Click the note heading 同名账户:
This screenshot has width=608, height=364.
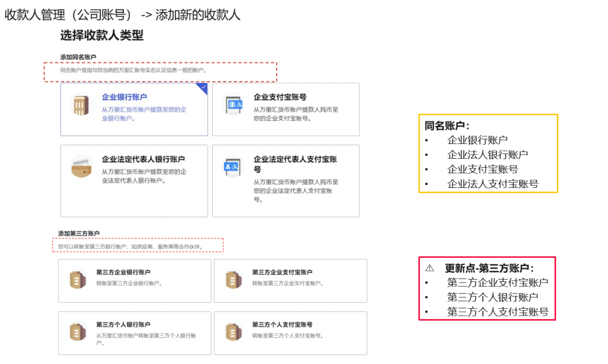click(447, 125)
